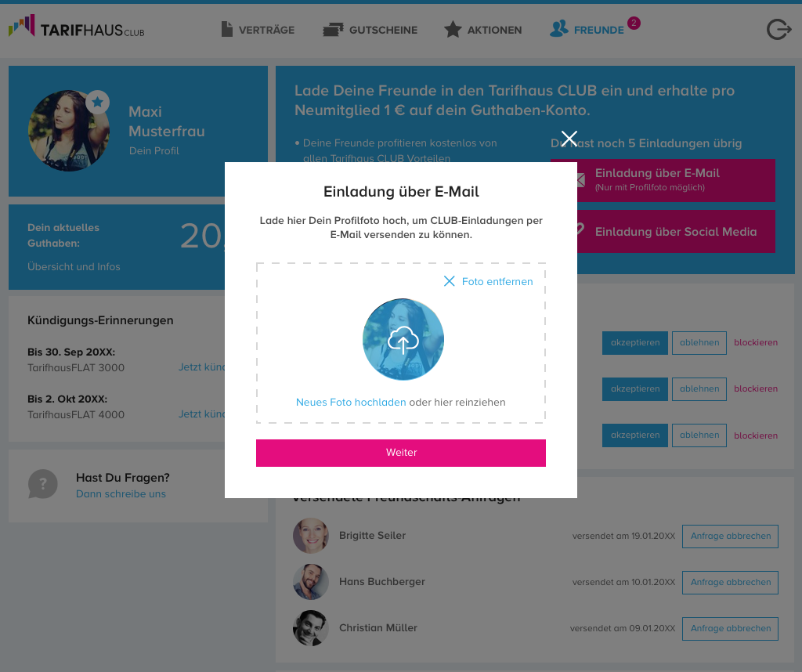
Task: Click Hans Buchberger's profile thumbnail
Action: (310, 582)
